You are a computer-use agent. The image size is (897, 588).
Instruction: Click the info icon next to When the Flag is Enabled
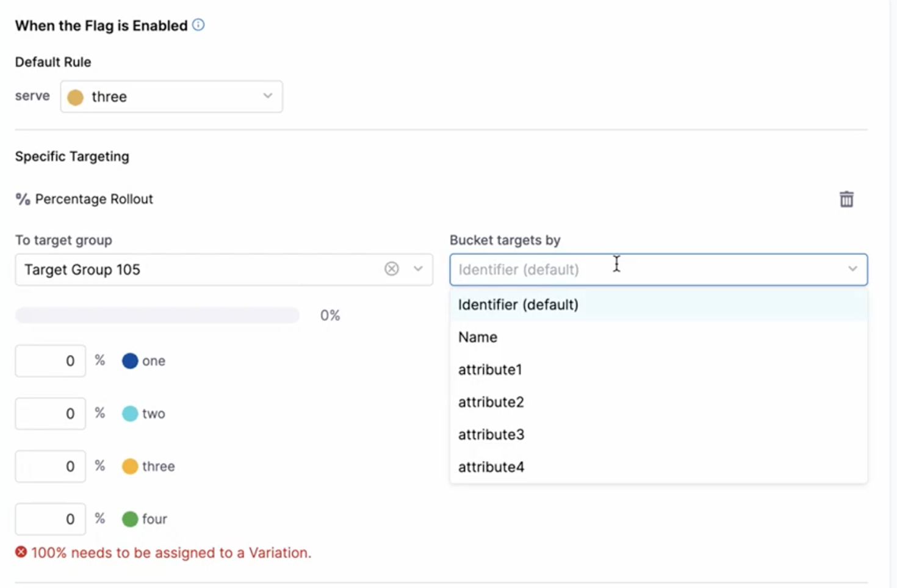click(x=197, y=25)
